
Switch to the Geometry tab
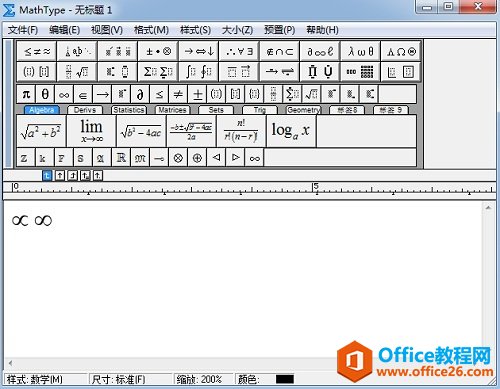(x=303, y=110)
